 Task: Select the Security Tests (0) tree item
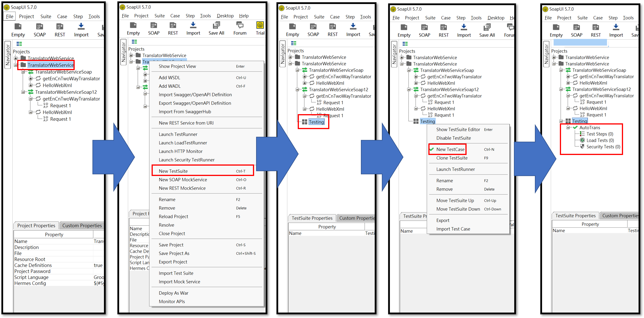pos(603,147)
